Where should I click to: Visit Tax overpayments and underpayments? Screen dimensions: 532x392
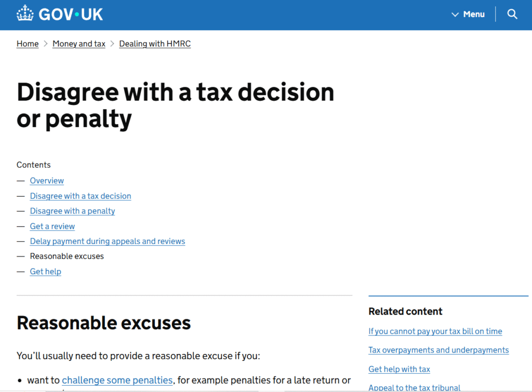point(438,350)
